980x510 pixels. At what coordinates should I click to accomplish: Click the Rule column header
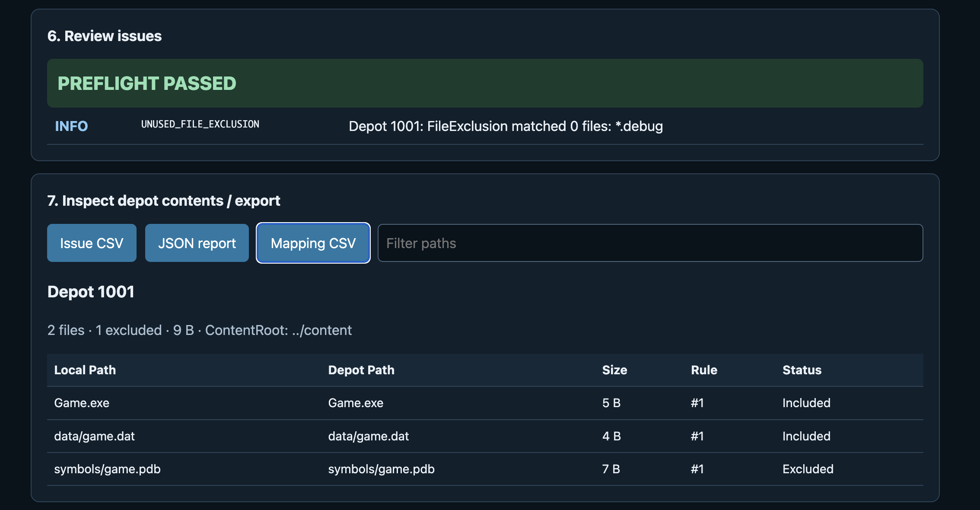tap(704, 370)
